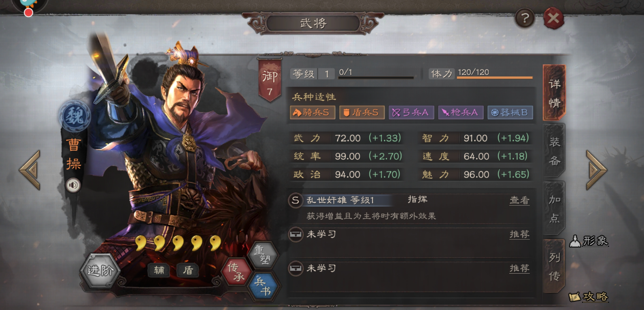Click 查看 link for 乱世奸雄 skill
Screen dimensions: 644x310
[x=519, y=200]
